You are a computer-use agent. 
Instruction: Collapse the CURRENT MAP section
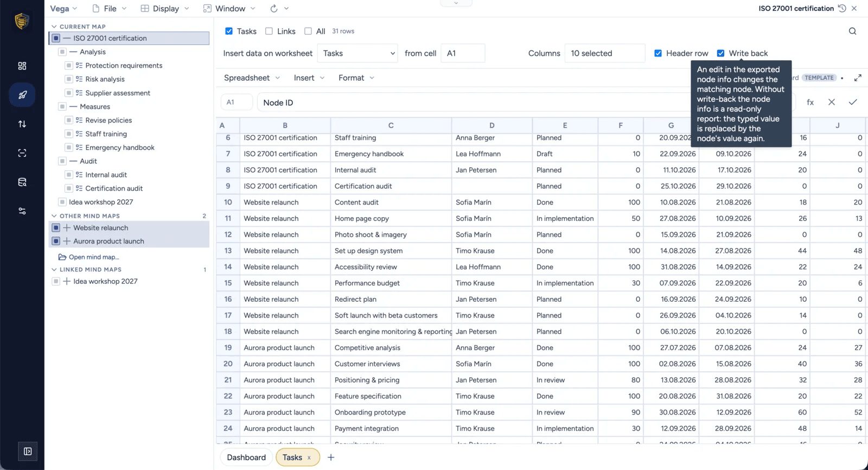(x=54, y=27)
